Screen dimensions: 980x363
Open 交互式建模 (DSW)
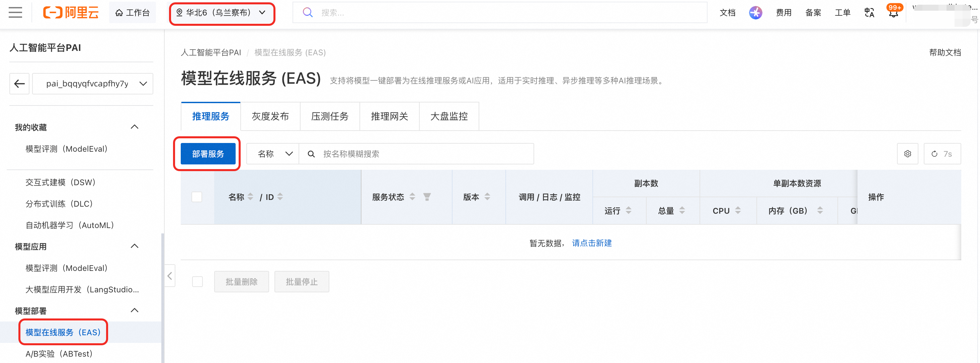61,182
